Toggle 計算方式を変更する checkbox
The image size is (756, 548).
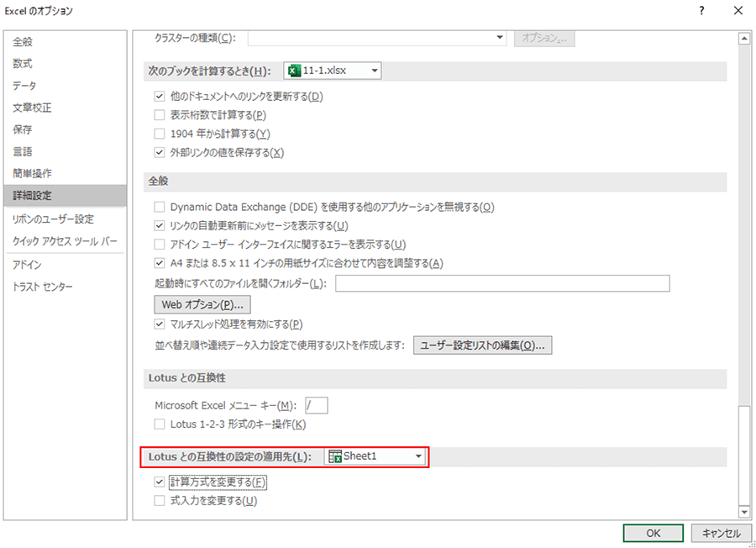159,482
